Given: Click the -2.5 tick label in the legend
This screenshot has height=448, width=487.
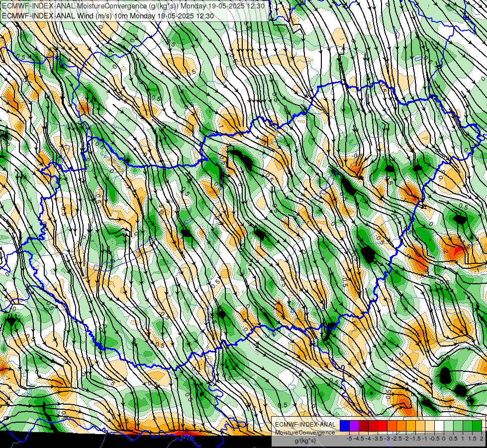Looking at the screenshot, I should (x=396, y=439).
